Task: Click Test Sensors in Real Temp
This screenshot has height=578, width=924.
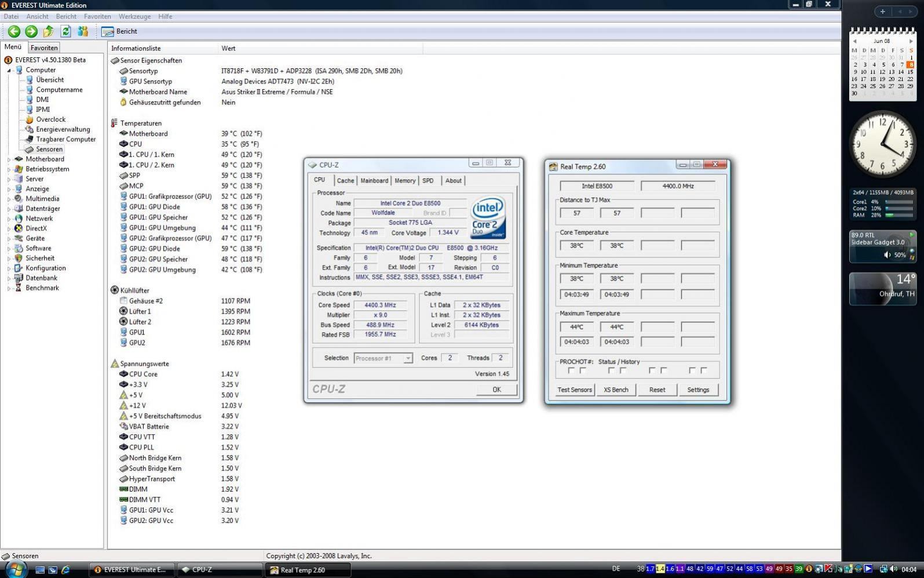Action: coord(575,390)
